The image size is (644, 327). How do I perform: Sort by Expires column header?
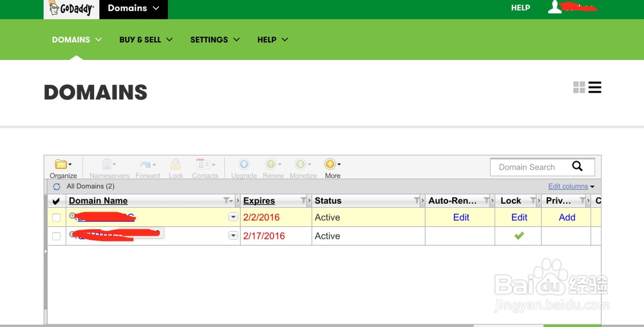[259, 201]
